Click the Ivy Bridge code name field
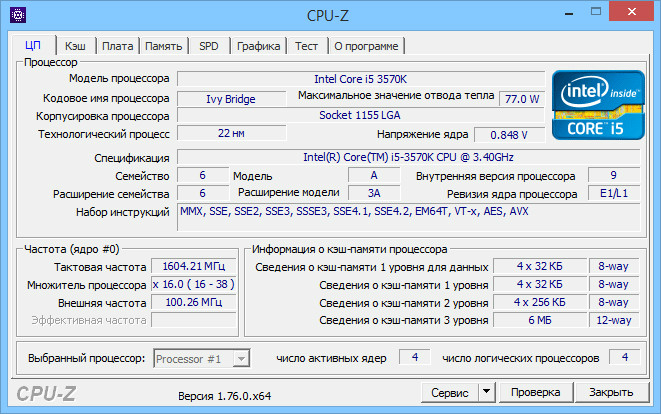Screen dimensions: 661x414 (231, 99)
